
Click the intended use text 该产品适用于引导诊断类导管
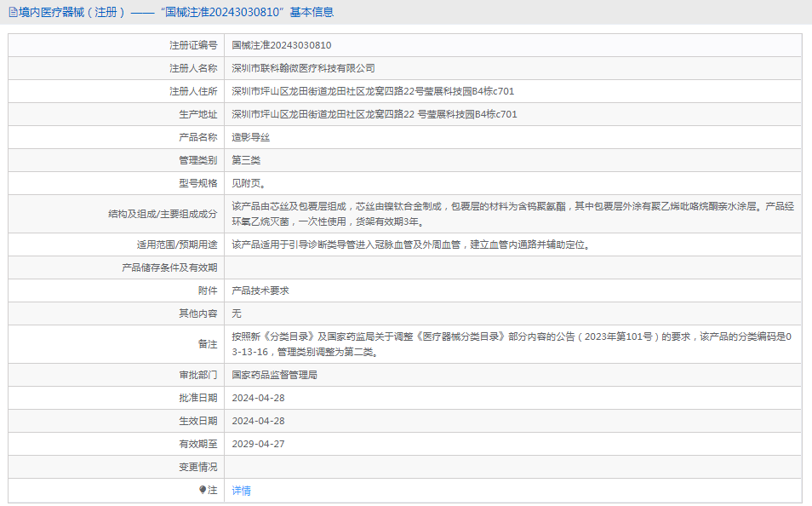pyautogui.click(x=412, y=244)
